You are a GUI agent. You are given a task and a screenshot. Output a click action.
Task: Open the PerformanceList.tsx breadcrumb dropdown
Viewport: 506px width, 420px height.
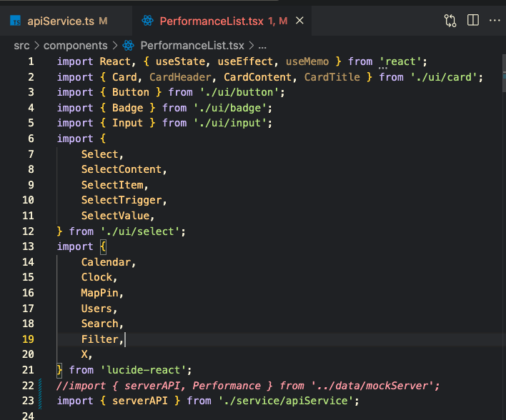click(x=192, y=45)
